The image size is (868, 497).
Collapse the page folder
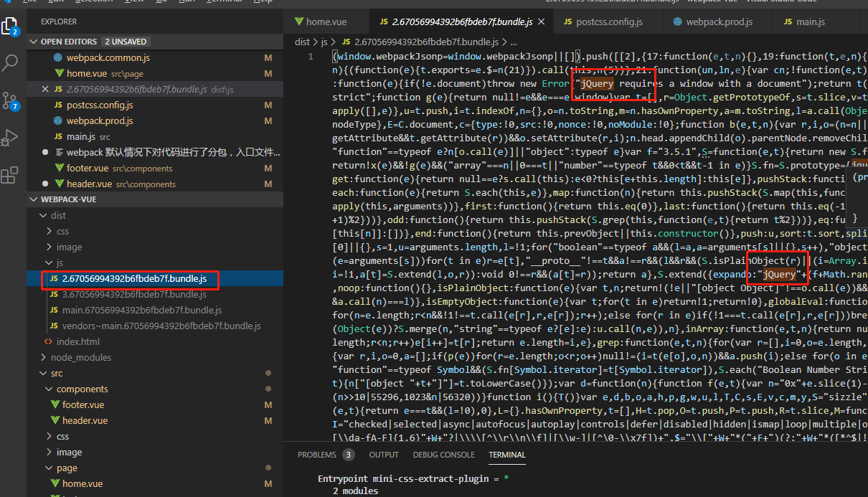tap(49, 468)
